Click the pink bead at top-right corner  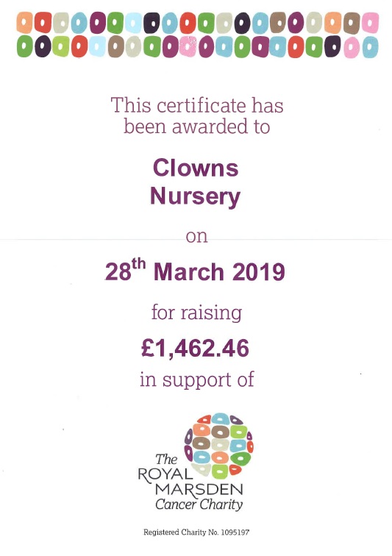tap(371, 23)
